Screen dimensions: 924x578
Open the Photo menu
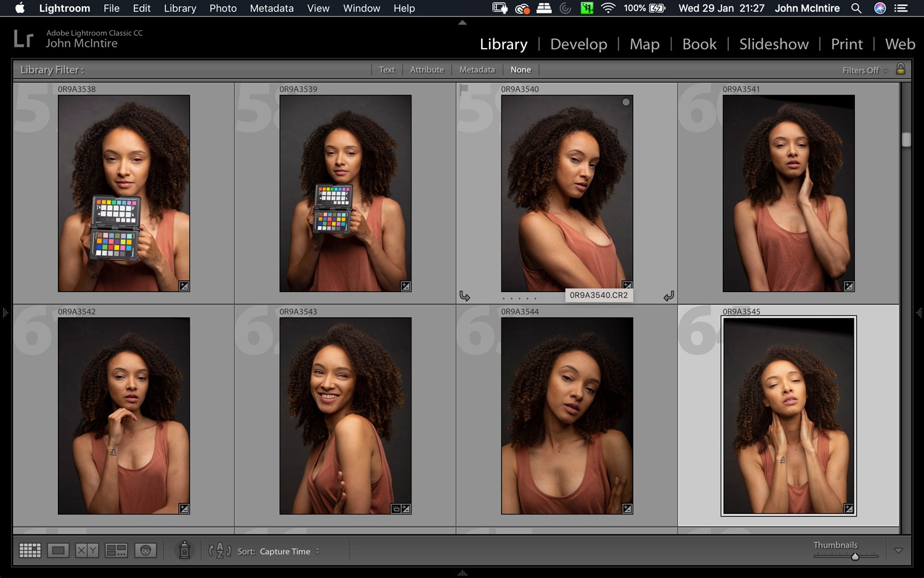point(223,8)
